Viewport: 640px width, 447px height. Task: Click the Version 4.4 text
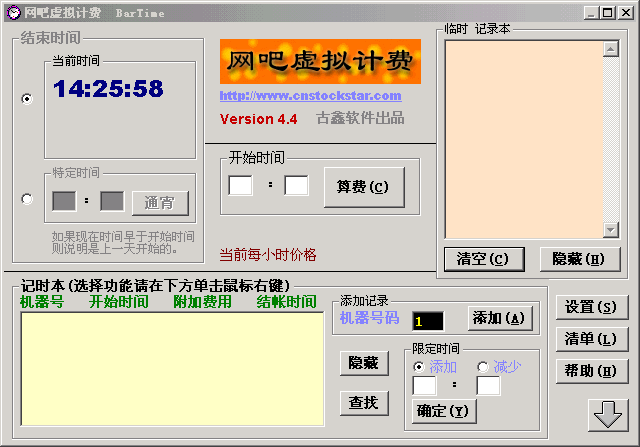click(258, 119)
